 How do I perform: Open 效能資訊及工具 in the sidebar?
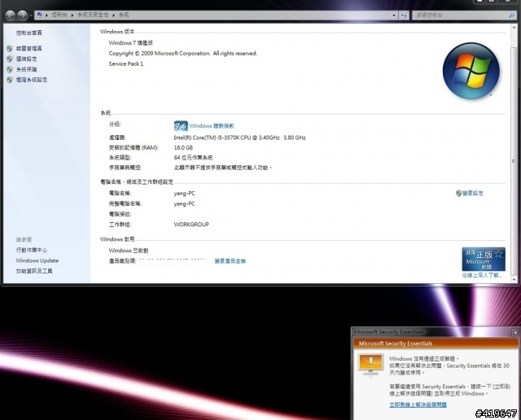34,271
